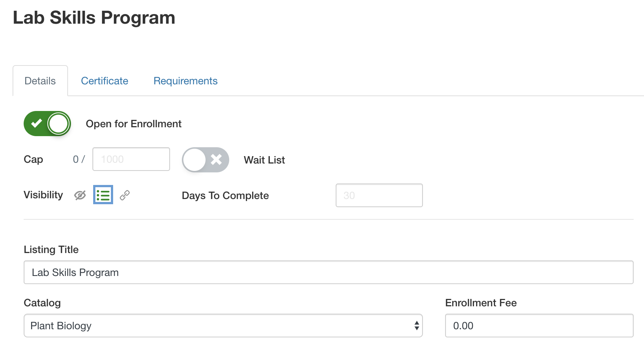Click the Days To Complete label

[x=225, y=196]
